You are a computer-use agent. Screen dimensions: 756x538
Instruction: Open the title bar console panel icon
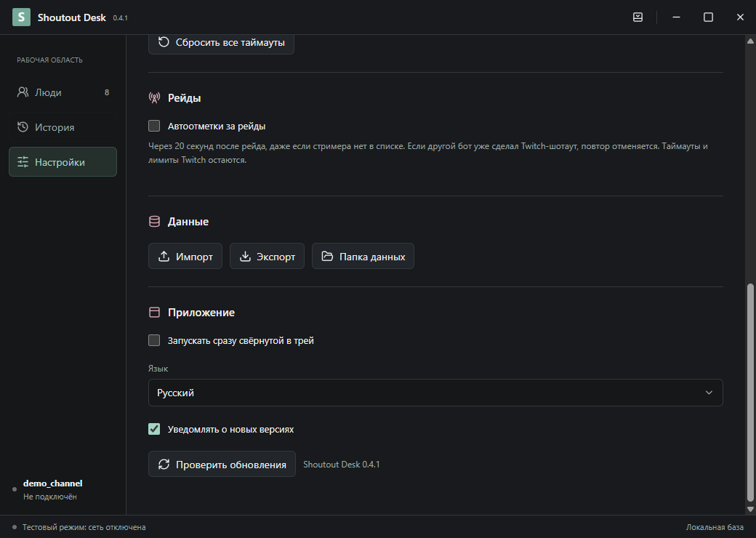[x=638, y=17]
